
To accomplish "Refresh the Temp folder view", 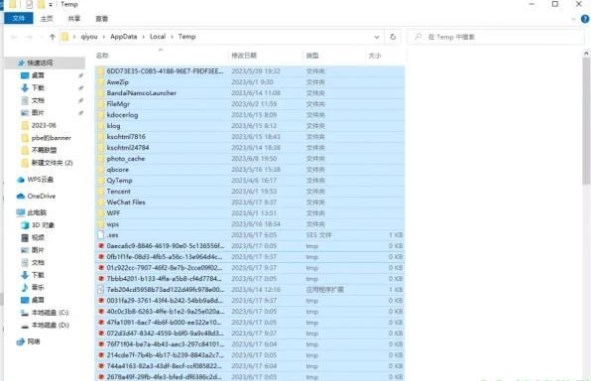I will pos(393,37).
